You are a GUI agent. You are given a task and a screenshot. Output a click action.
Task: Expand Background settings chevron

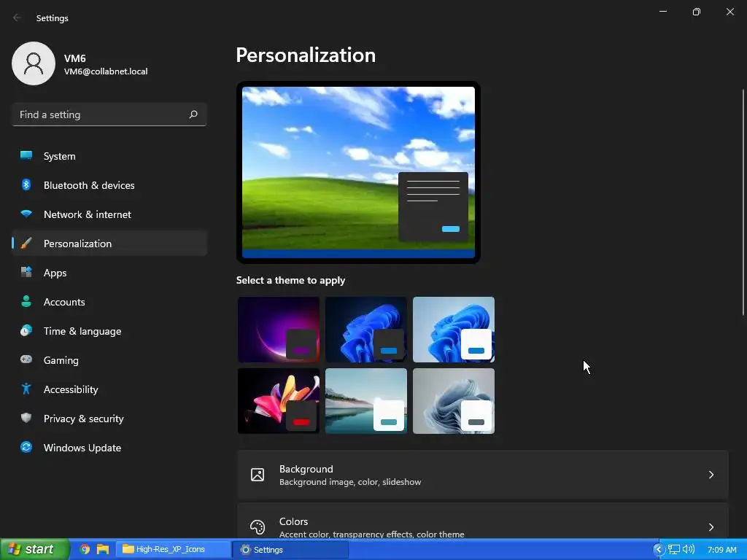point(711,475)
